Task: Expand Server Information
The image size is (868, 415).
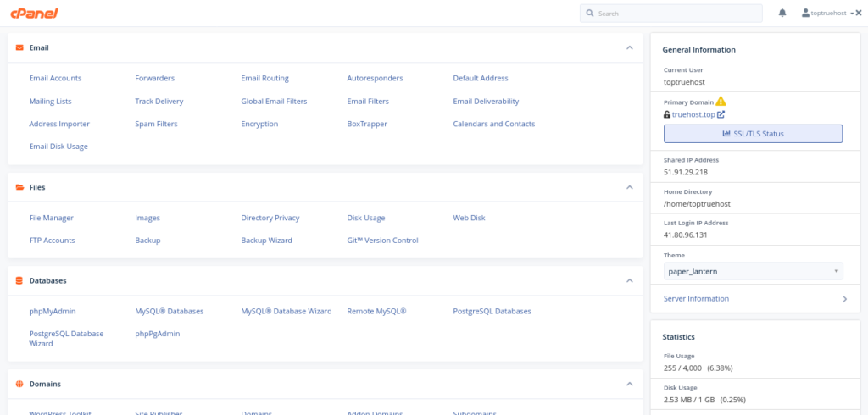Action: 844,299
